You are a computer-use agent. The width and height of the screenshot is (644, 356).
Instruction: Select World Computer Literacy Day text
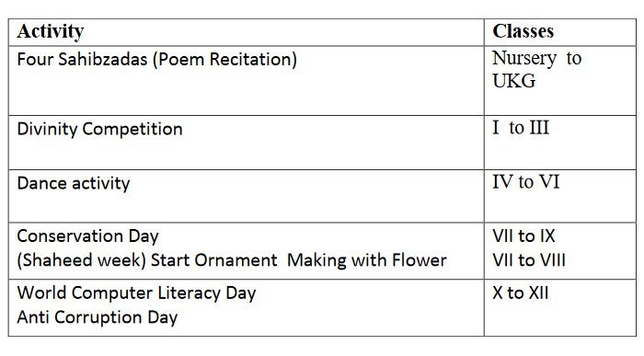point(136,293)
